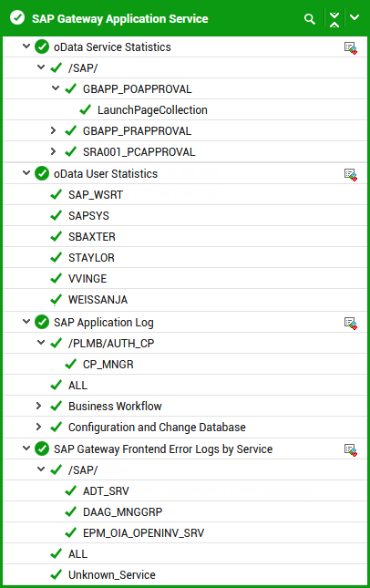Select the LaunchPageCollection entry

click(x=152, y=110)
